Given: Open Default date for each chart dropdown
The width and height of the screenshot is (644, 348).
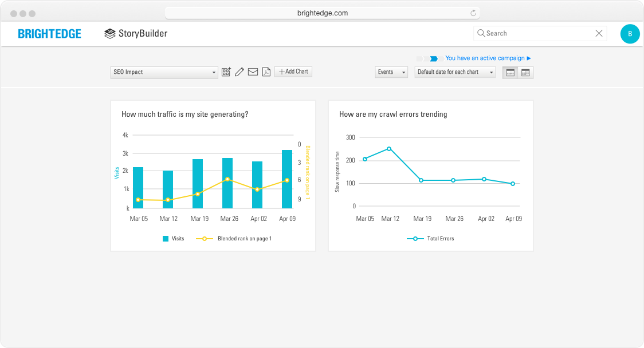Looking at the screenshot, I should point(455,72).
